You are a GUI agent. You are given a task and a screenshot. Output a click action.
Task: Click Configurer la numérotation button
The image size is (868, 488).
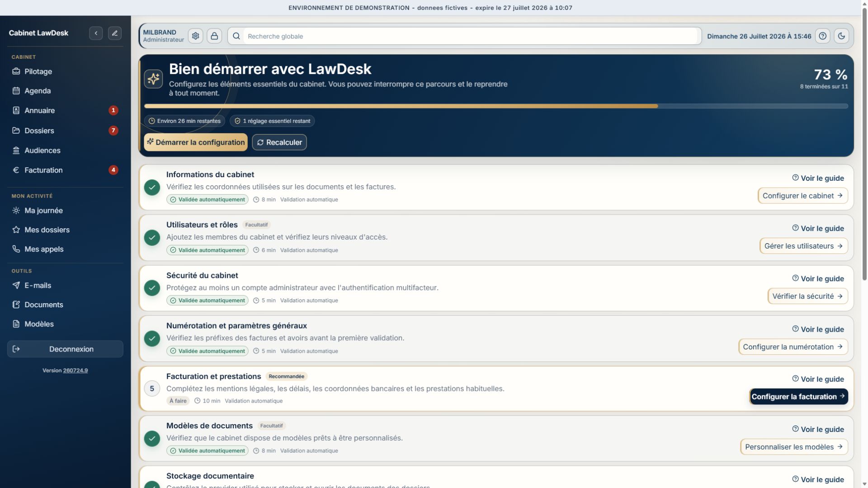[793, 347]
